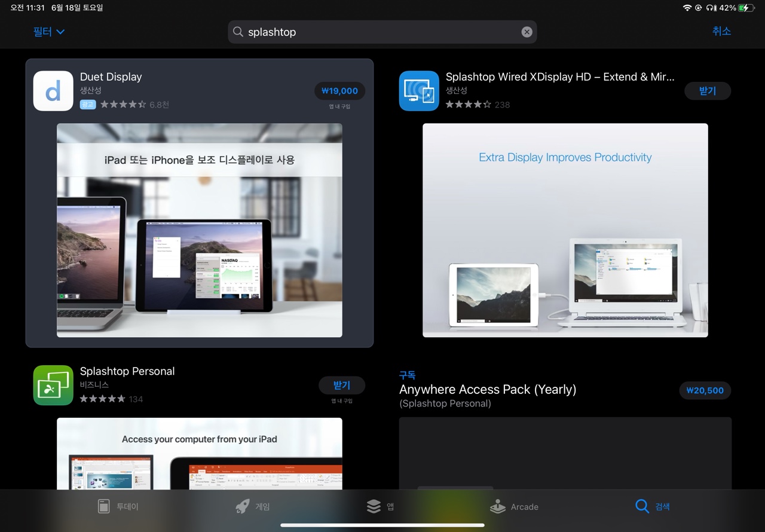765x532 pixels.
Task: Click into the splashtop search field
Action: (x=382, y=32)
